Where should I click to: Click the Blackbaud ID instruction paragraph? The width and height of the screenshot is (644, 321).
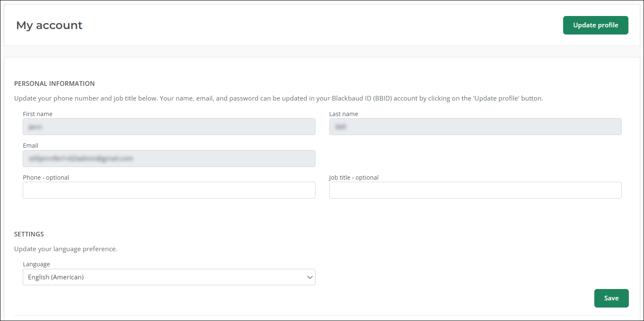pyautogui.click(x=278, y=98)
